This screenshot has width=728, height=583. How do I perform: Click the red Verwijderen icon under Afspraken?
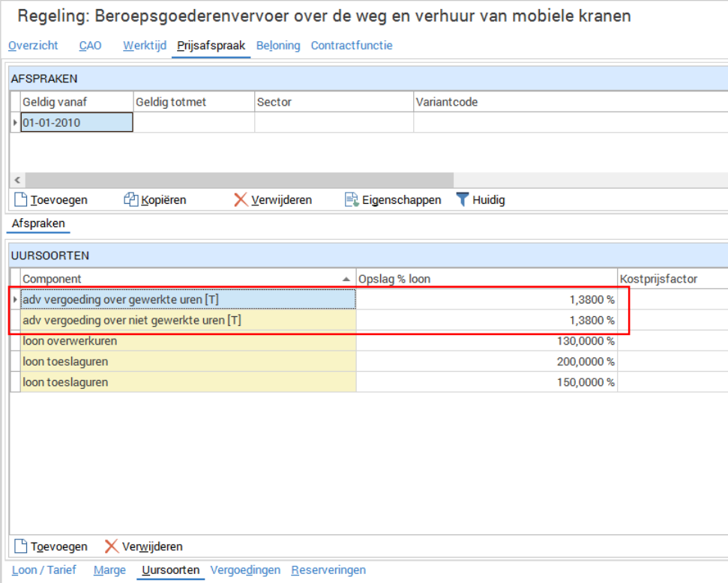click(240, 200)
